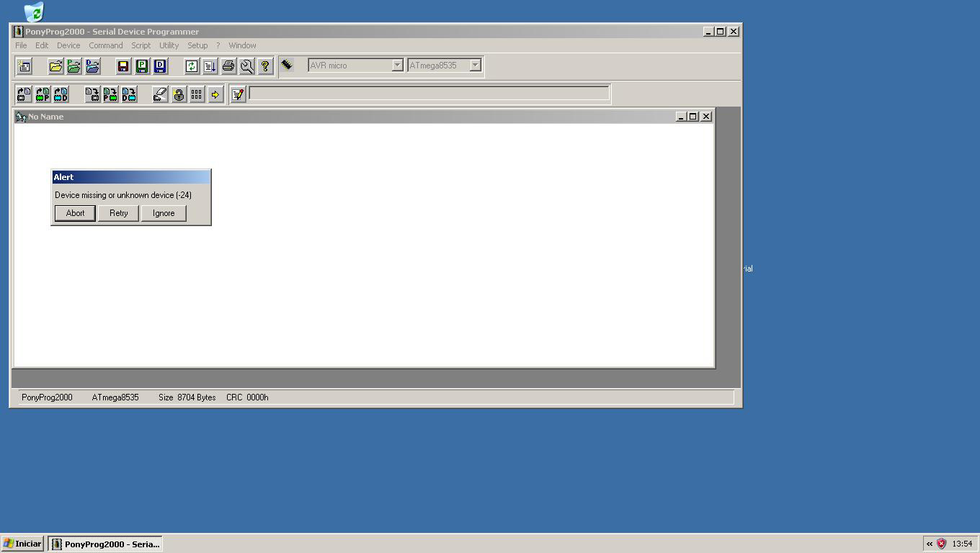Click the 13:54 taskbar clock
This screenshot has width=980, height=553.
pos(962,544)
